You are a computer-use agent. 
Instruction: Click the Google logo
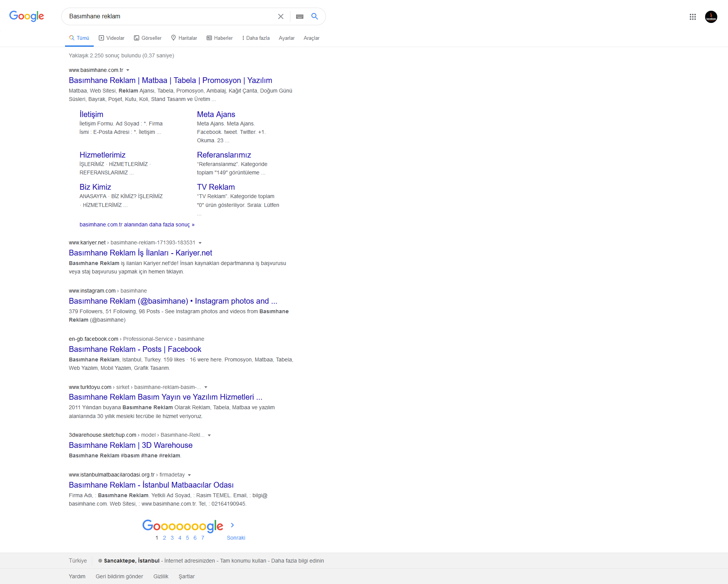[x=26, y=16]
